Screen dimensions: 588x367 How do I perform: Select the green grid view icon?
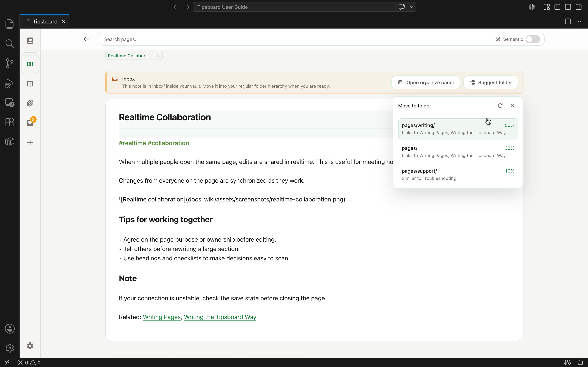[x=30, y=64]
